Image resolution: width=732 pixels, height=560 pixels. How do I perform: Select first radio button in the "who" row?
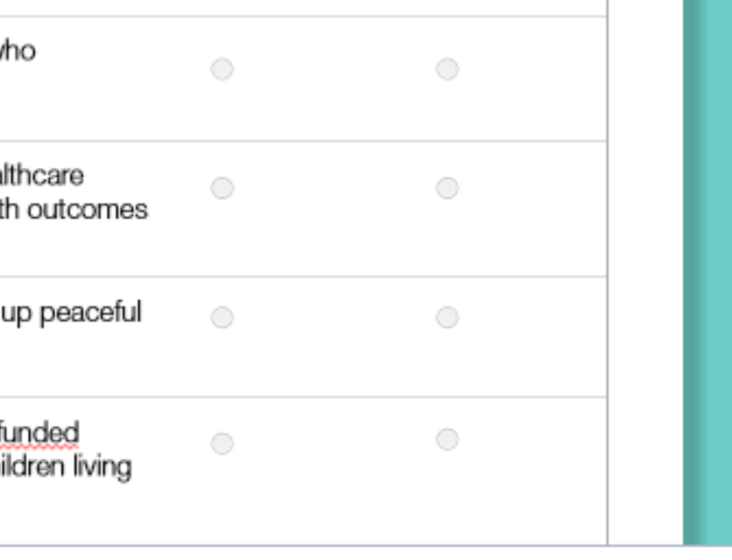(222, 69)
